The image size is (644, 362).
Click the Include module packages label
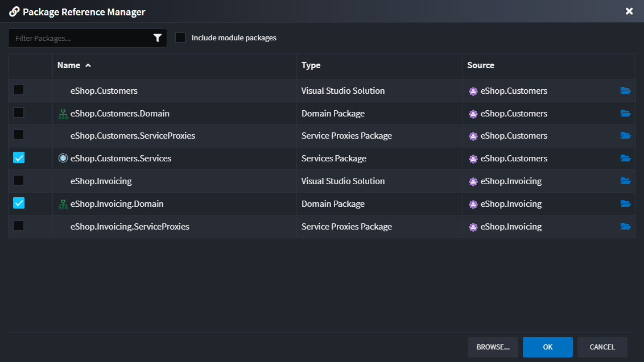[234, 38]
